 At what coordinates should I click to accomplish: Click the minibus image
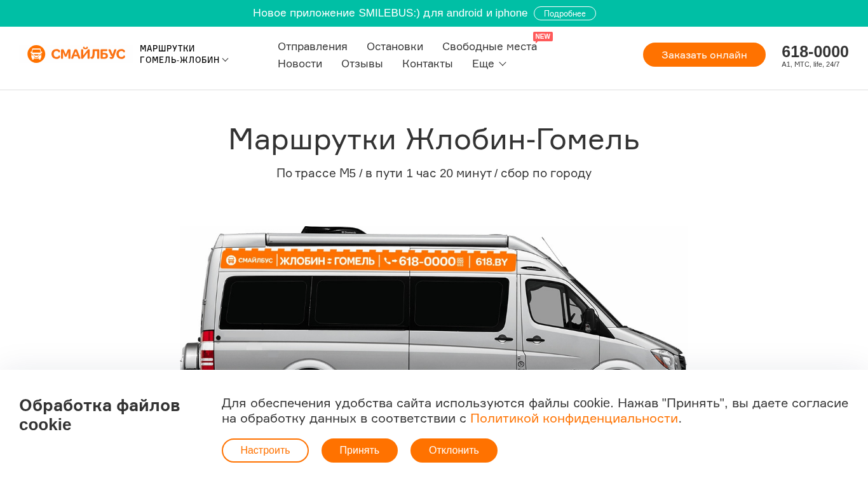pyautogui.click(x=434, y=297)
